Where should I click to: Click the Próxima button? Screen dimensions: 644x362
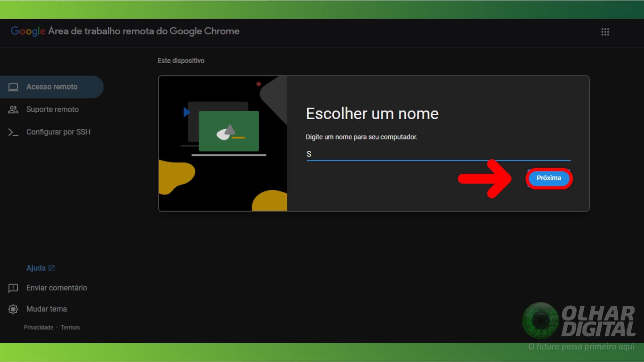click(x=549, y=178)
